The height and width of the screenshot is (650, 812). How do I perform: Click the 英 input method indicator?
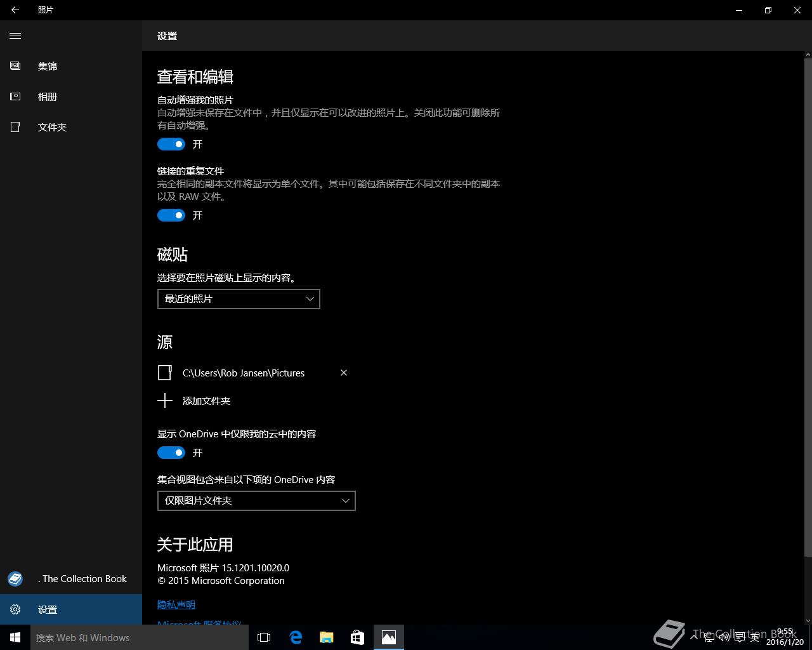(x=755, y=637)
